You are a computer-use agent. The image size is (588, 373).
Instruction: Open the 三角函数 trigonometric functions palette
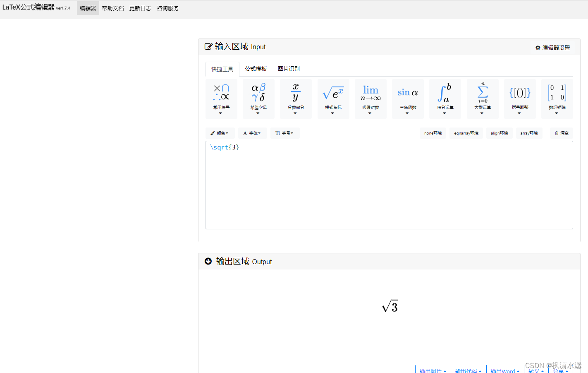click(x=408, y=99)
